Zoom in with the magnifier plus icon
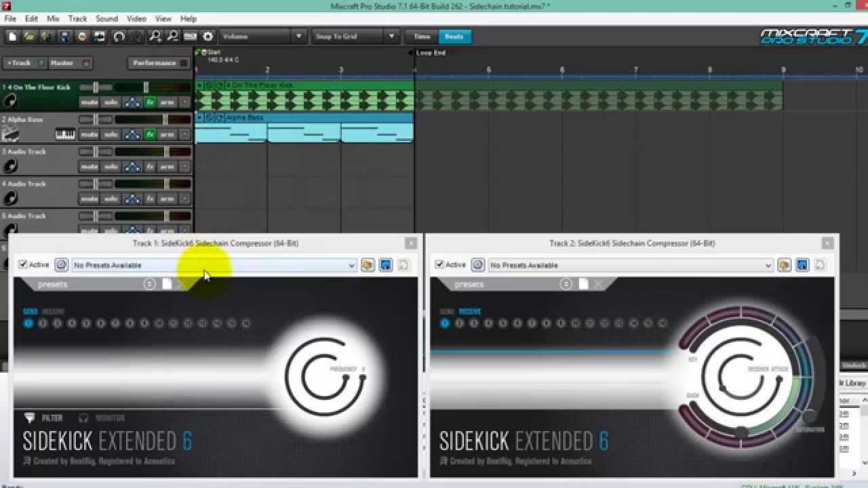 (155, 37)
